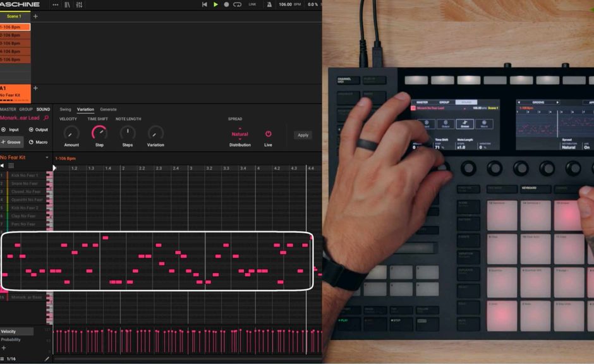Open the Variation tab
Image resolution: width=594 pixels, height=364 pixels.
coord(85,109)
